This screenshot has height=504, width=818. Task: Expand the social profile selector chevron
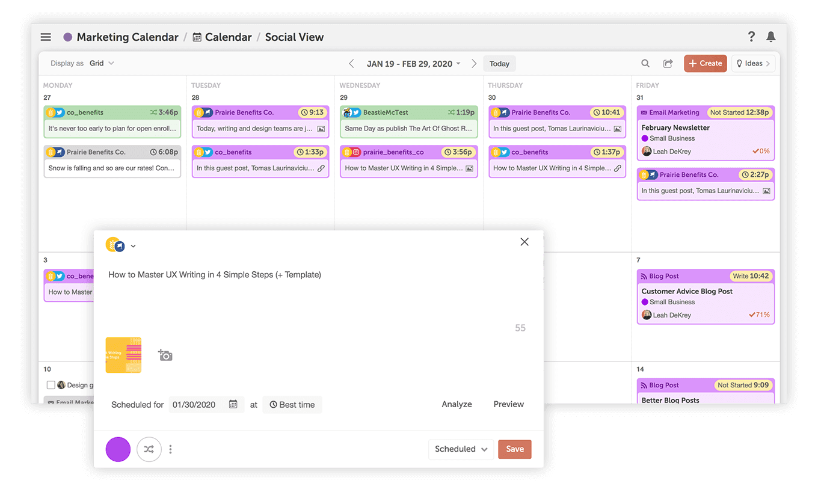click(134, 246)
